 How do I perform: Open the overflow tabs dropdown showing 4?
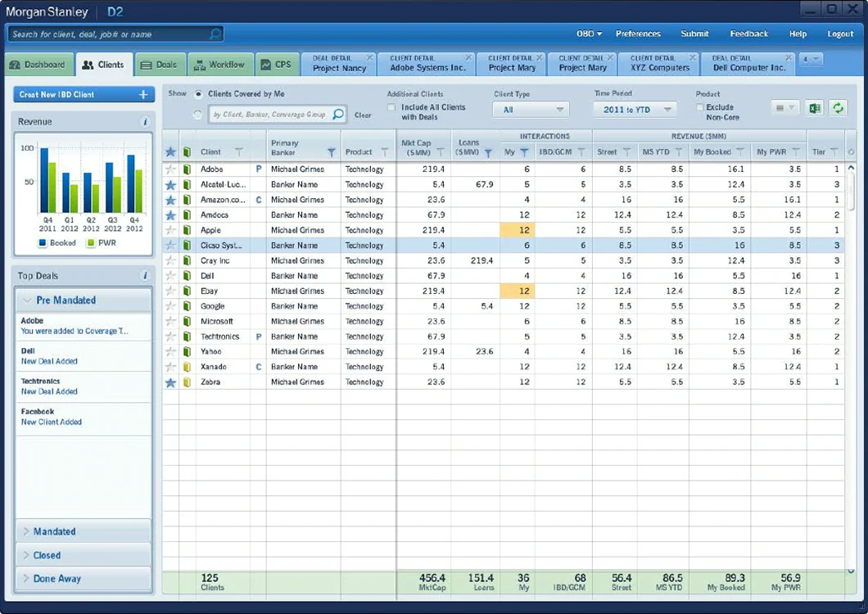811,59
